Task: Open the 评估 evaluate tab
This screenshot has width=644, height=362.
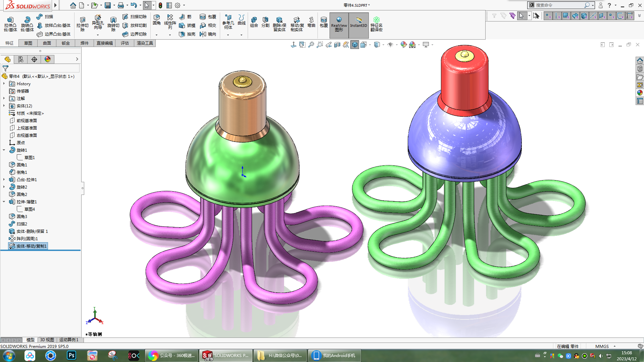Action: tap(125, 43)
